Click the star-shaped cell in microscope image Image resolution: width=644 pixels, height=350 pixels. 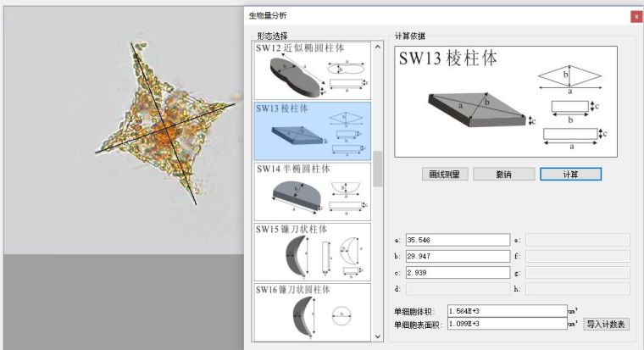(158, 131)
